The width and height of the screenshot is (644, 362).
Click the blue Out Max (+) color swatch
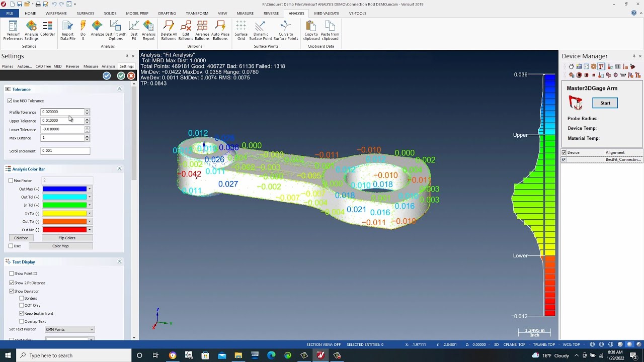64,189
